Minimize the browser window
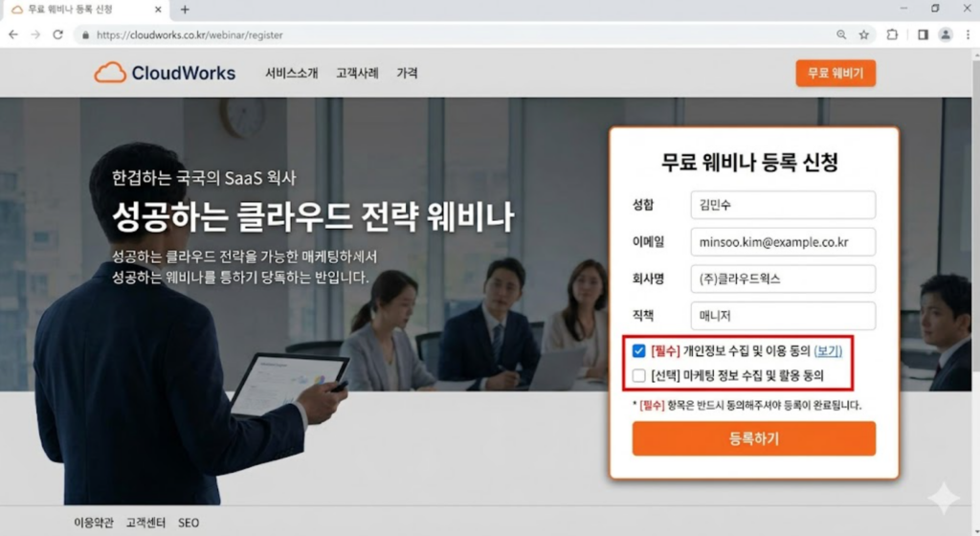 pyautogui.click(x=903, y=8)
